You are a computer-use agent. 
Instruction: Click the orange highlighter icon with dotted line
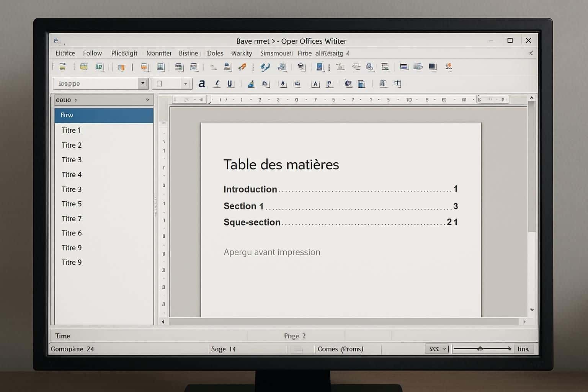[x=448, y=67]
